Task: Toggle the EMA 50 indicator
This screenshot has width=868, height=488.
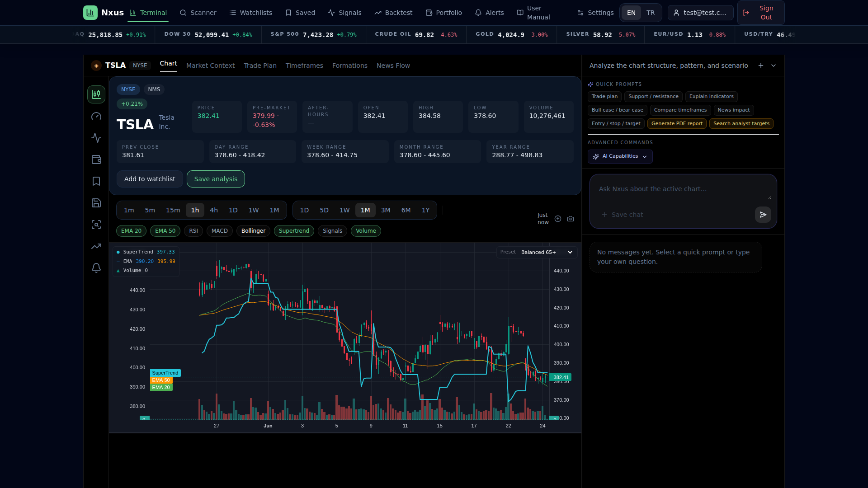Action: click(x=165, y=231)
